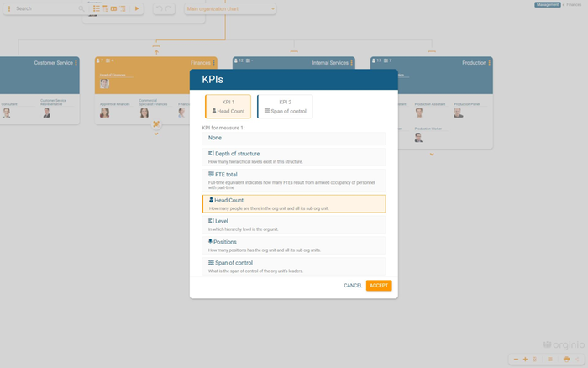
Task: Go up a level above Finances
Action: tap(156, 53)
